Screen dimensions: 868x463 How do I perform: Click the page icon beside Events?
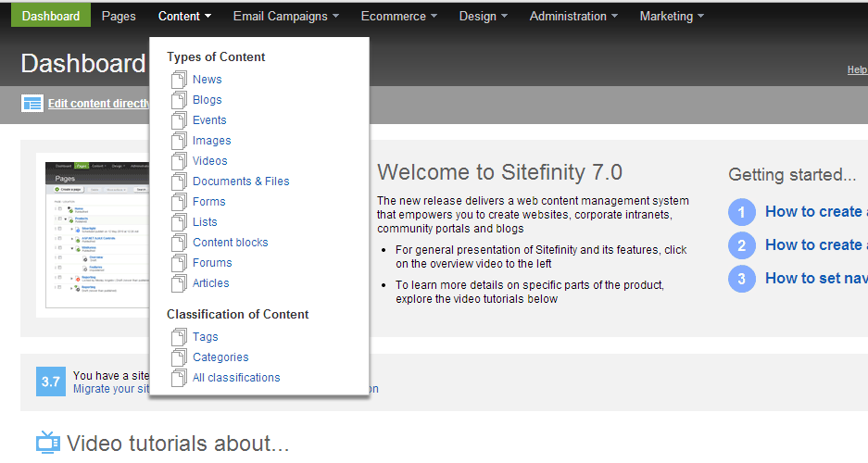[x=179, y=120]
